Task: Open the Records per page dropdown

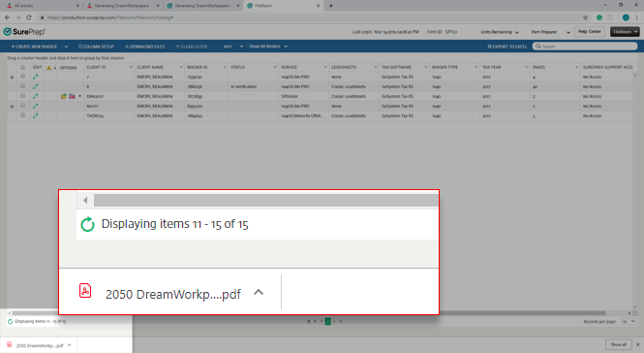Action: 629,321
